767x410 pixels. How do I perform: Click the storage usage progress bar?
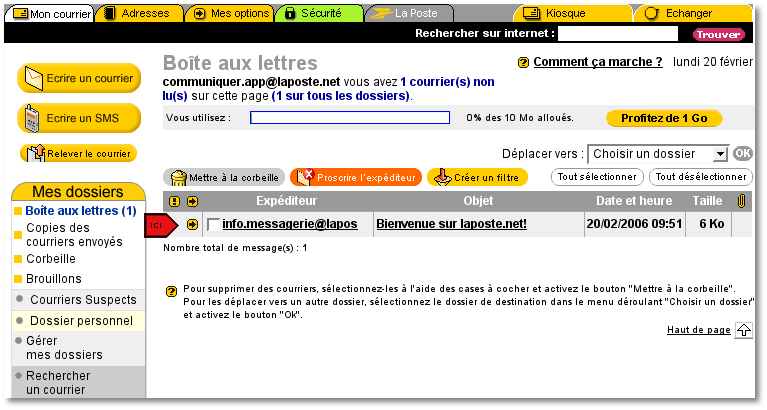pyautogui.click(x=350, y=117)
